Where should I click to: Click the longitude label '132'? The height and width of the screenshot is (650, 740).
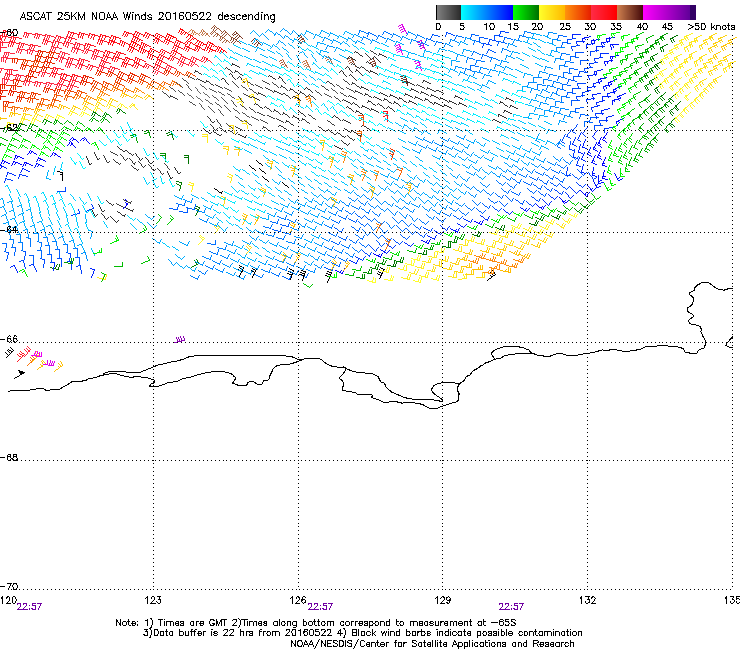[587, 600]
